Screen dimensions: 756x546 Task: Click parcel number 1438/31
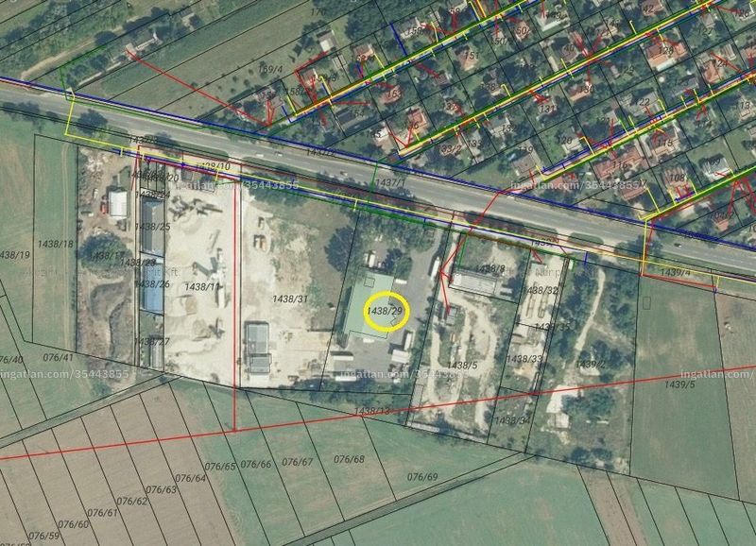click(290, 299)
